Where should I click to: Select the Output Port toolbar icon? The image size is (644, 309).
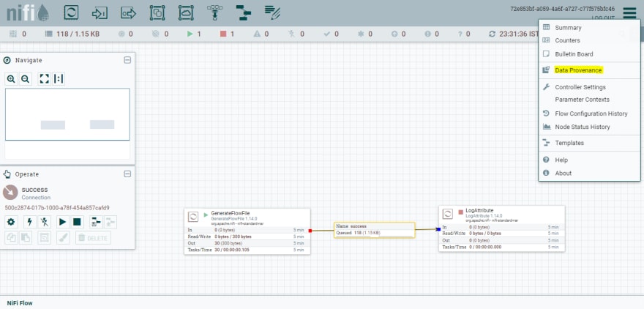[x=128, y=13]
